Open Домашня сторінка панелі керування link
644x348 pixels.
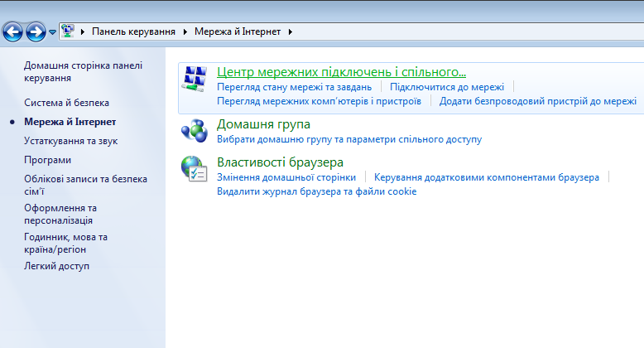point(83,71)
